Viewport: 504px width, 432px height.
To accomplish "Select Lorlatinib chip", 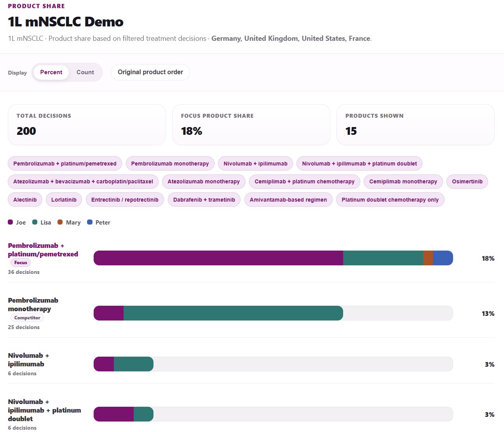I will tap(64, 200).
